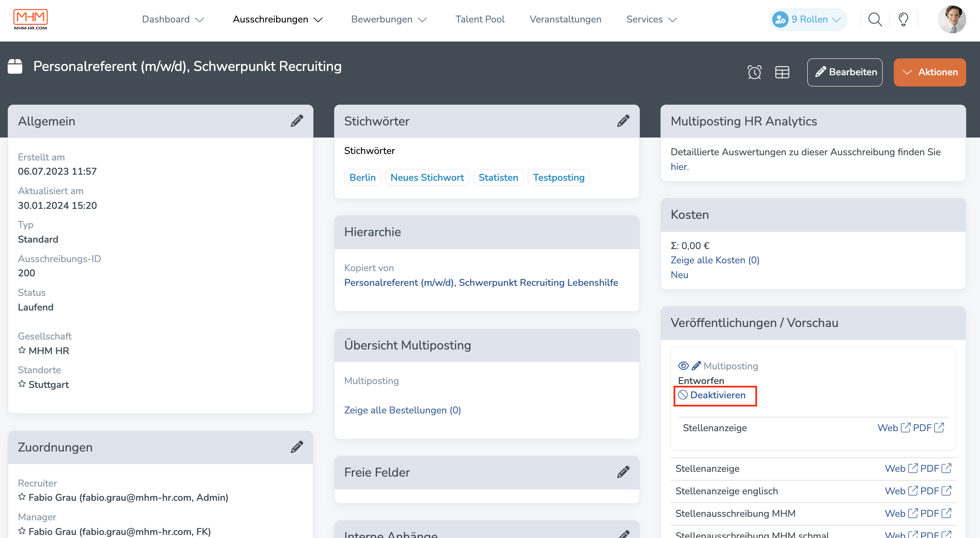Screen dimensions: 980x538
Task: Click Bearbeiten button in header
Action: pos(845,71)
